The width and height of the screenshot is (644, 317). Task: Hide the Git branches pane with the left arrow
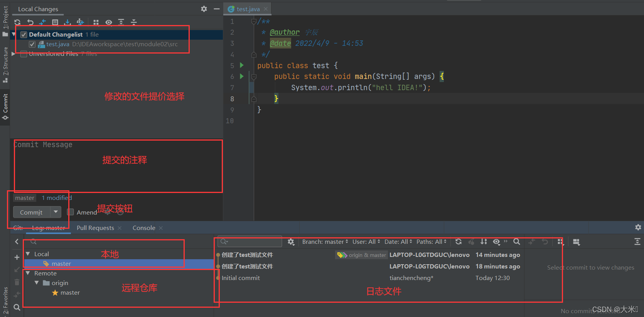tap(17, 242)
